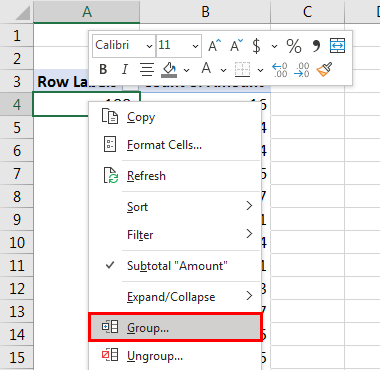This screenshot has width=380, height=370.
Task: Decrease decimal places
Action: (302, 70)
